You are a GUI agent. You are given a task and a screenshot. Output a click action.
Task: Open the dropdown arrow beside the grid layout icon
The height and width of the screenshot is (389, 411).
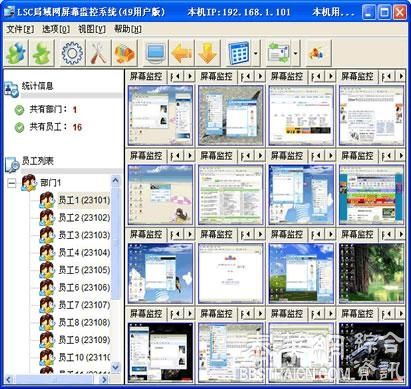[256, 53]
